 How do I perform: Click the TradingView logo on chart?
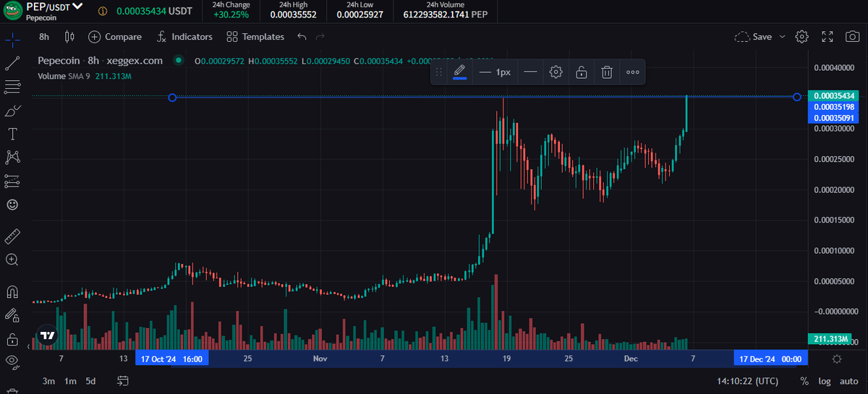(48, 336)
